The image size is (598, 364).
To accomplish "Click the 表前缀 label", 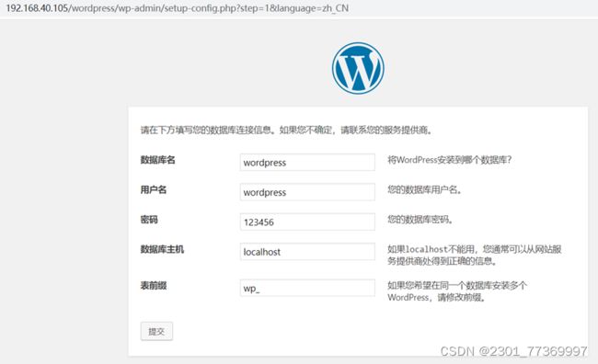I will point(154,286).
